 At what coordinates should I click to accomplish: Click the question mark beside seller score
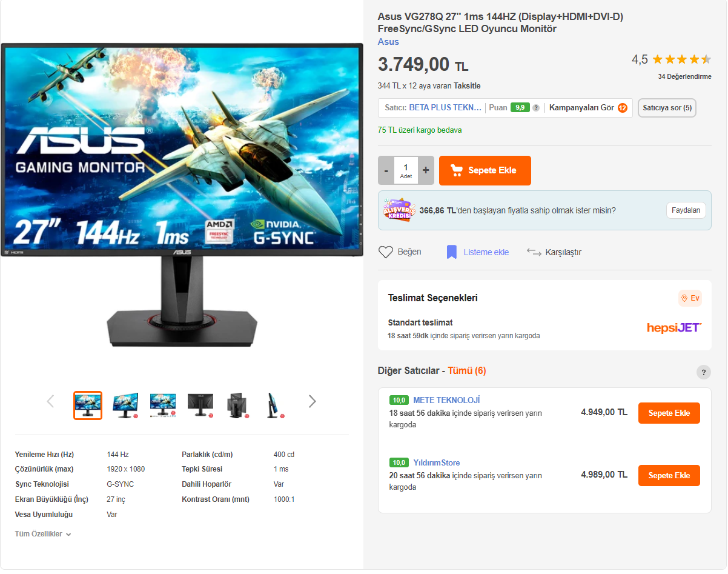coord(536,108)
